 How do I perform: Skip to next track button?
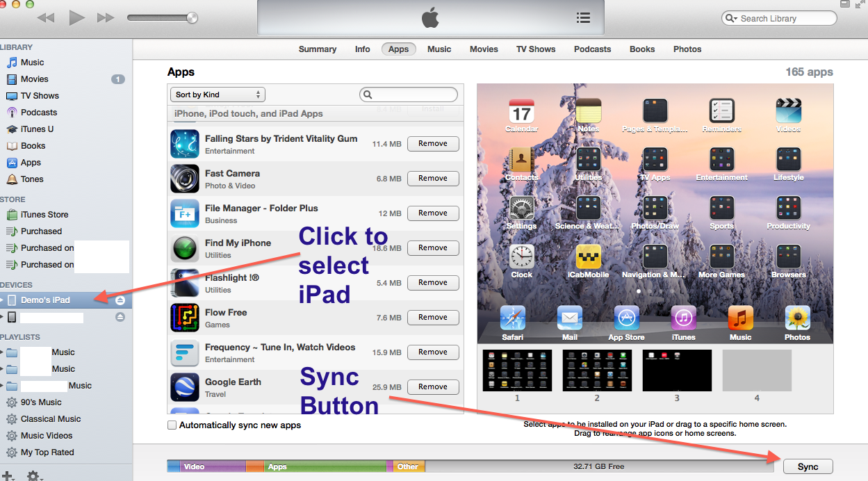tap(106, 18)
